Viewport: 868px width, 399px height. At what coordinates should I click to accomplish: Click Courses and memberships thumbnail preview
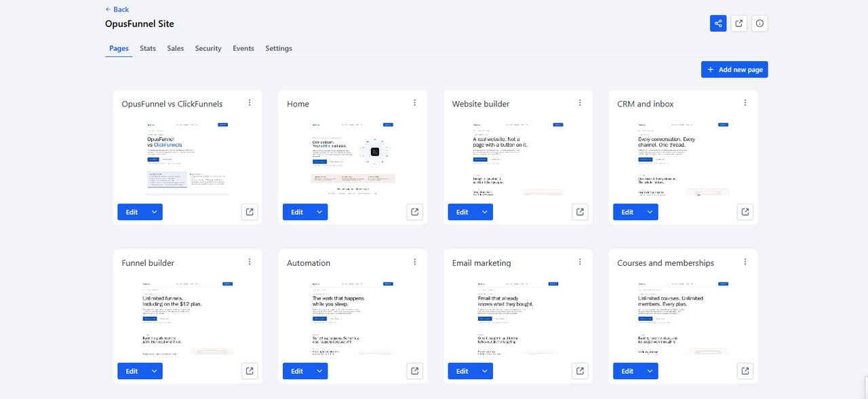tap(684, 317)
